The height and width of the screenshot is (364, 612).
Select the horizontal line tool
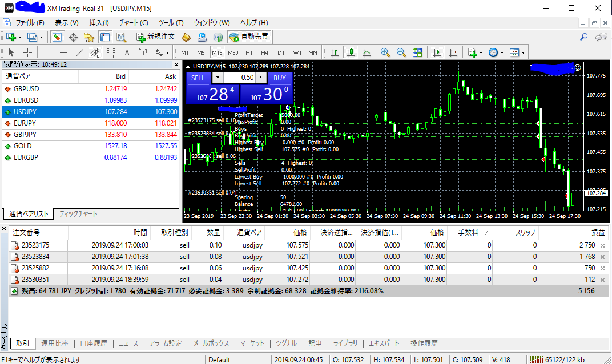coord(63,52)
